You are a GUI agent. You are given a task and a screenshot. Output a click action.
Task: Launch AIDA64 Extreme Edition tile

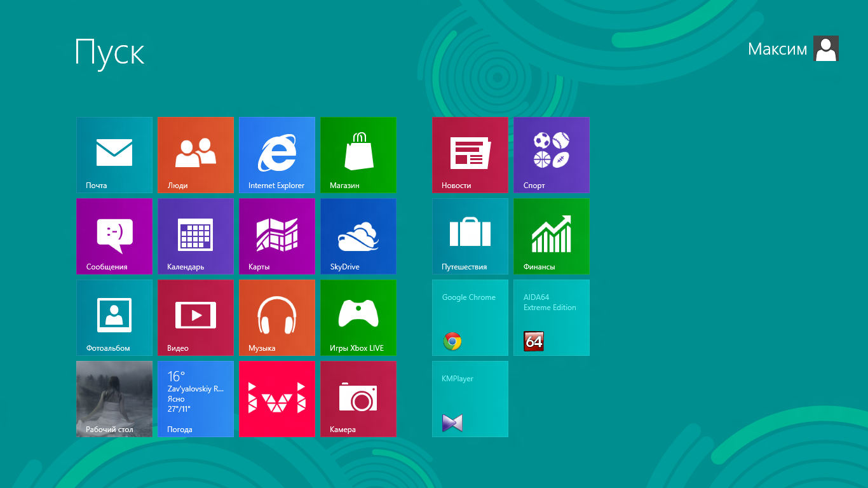552,317
